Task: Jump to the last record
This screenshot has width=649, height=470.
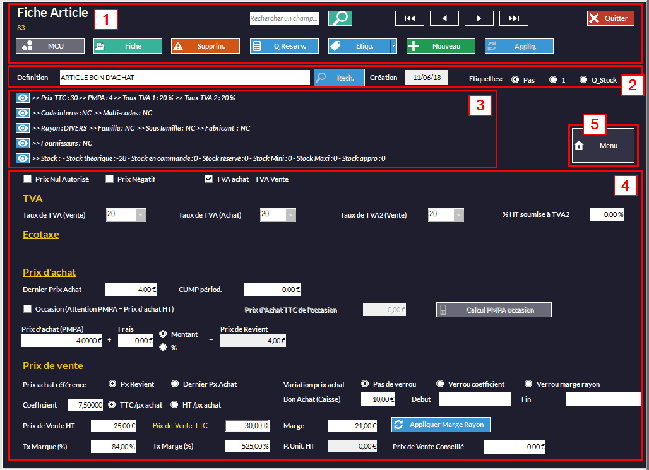Action: point(514,18)
